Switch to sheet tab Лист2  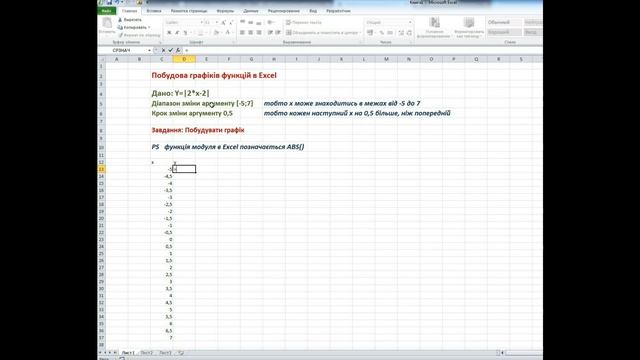[x=147, y=353]
